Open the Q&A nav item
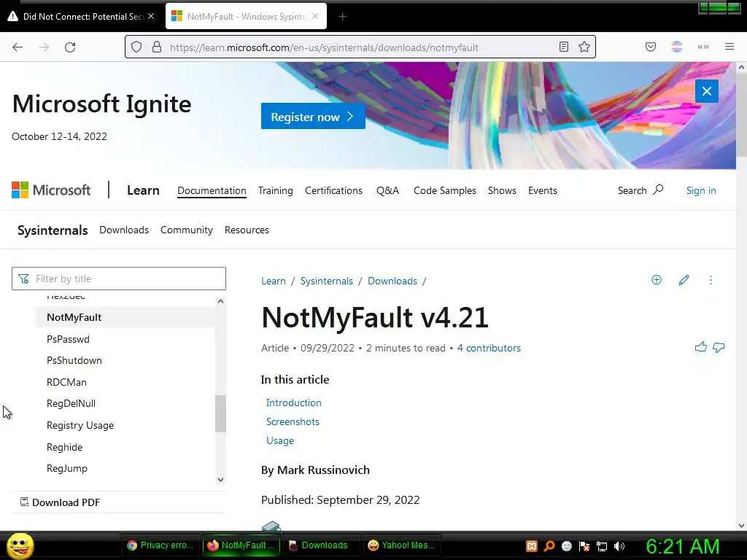This screenshot has height=560, width=747. click(x=388, y=190)
